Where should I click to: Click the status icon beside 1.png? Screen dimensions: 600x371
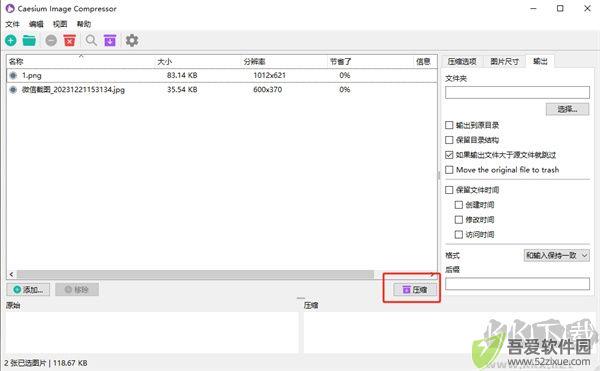[x=13, y=75]
